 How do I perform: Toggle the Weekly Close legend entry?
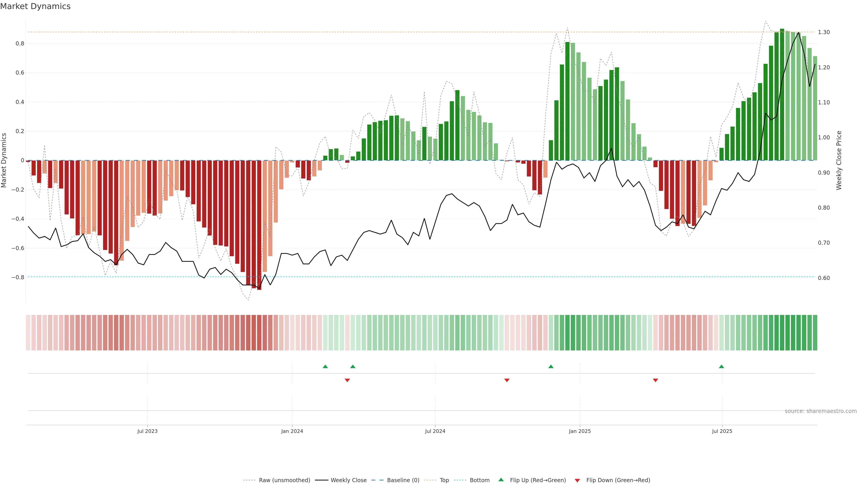pos(348,480)
